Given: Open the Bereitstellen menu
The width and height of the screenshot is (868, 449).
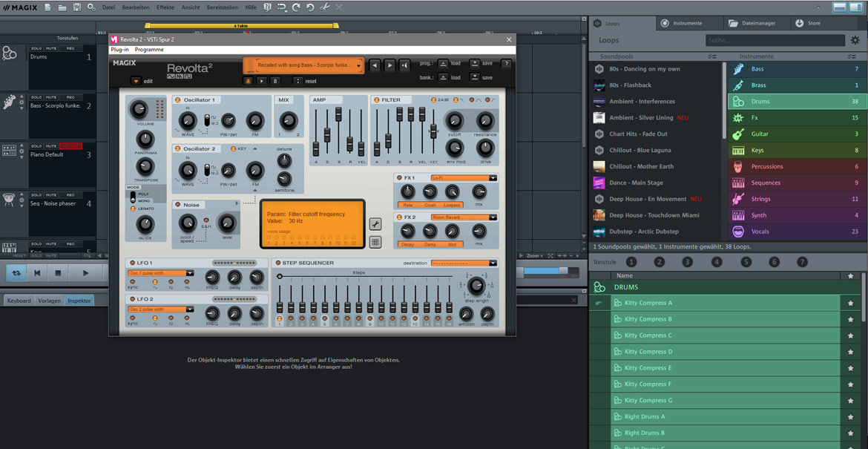Looking at the screenshot, I should (223, 7).
